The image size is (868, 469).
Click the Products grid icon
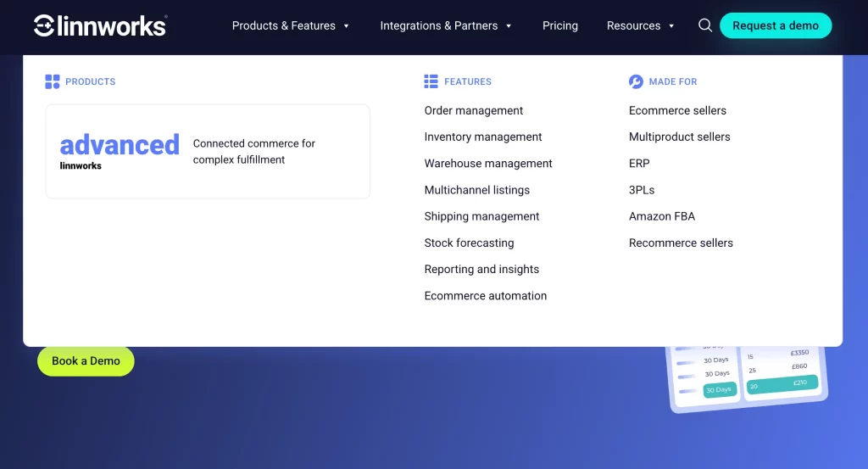click(52, 81)
